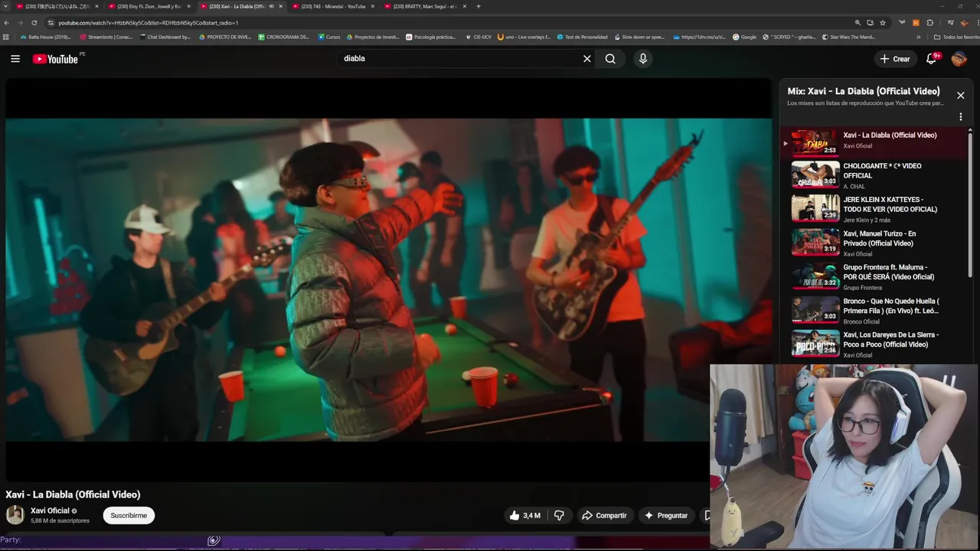Play CHOLOGANTE video from the mix
This screenshot has height=551, width=980.
[x=876, y=175]
